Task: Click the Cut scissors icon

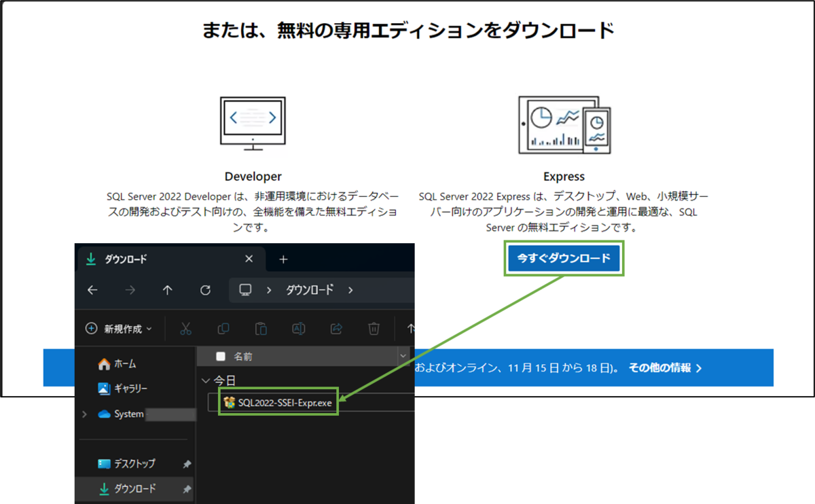Action: pos(185,329)
